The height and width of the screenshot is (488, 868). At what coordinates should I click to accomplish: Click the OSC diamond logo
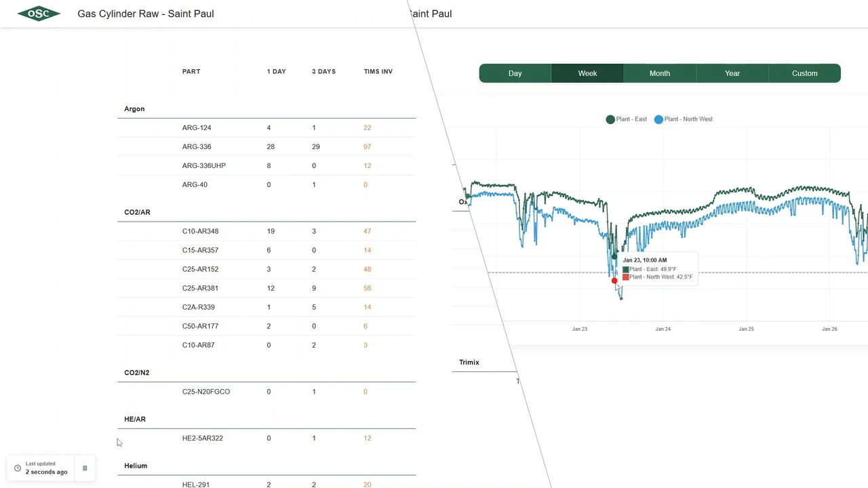[39, 14]
